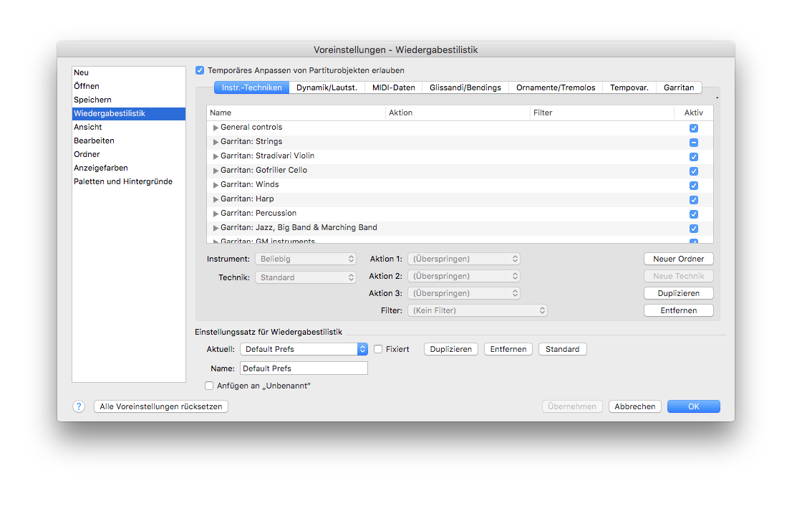Switch to Tempovar. tab
The image size is (812, 506).
pyautogui.click(x=629, y=87)
